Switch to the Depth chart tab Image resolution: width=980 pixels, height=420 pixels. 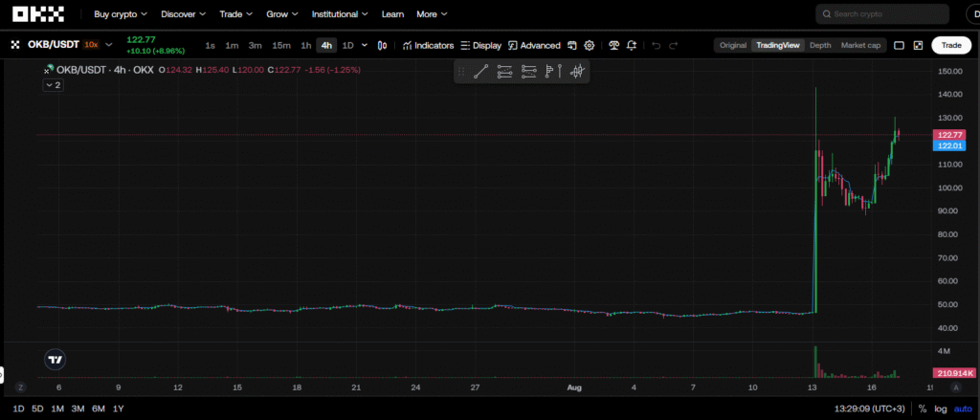tap(820, 45)
